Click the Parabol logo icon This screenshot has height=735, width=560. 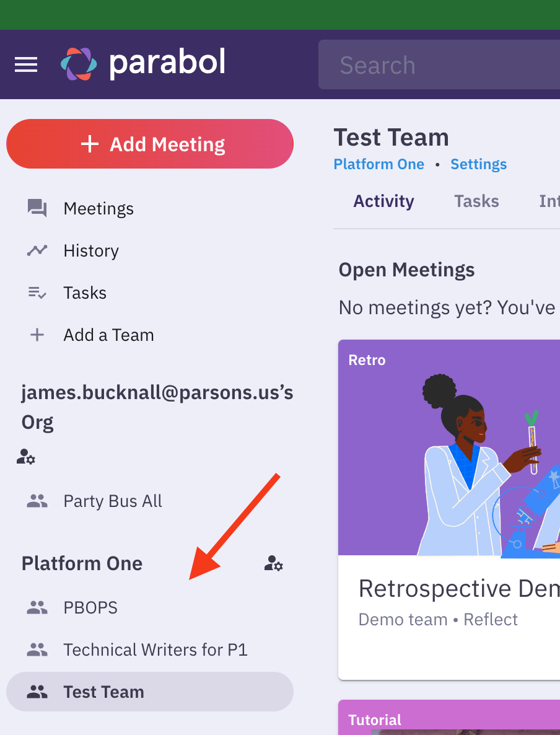click(x=79, y=64)
